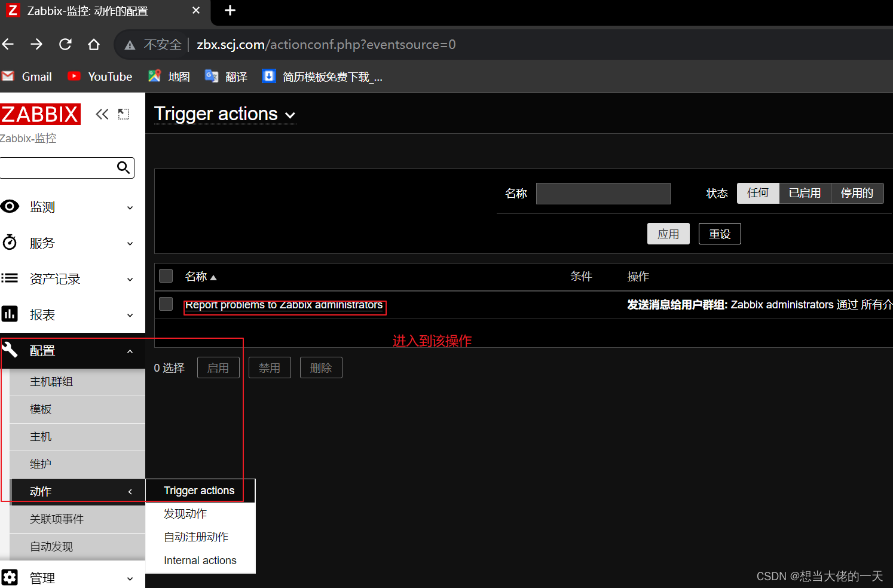
Task: Open 主机群组 in configuration menu
Action: [78, 382]
